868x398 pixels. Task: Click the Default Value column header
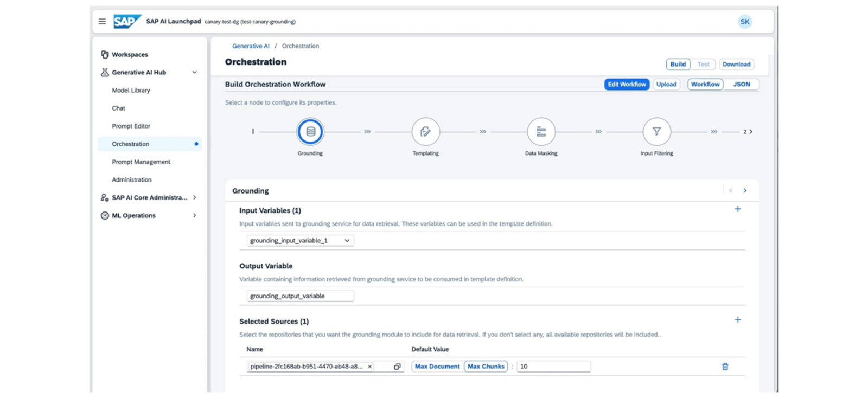point(430,350)
